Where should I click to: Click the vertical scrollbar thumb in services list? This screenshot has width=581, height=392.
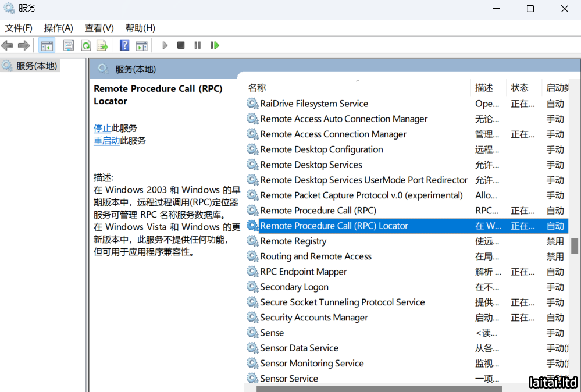(x=575, y=245)
